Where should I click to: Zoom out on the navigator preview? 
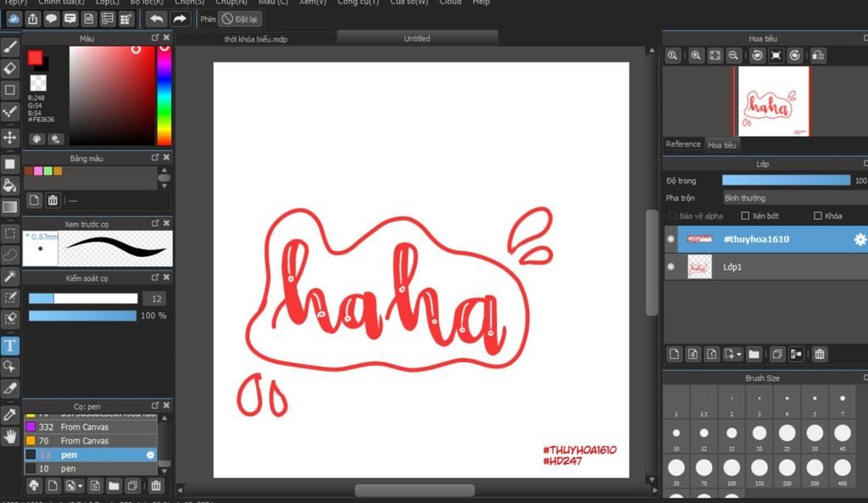(x=733, y=55)
